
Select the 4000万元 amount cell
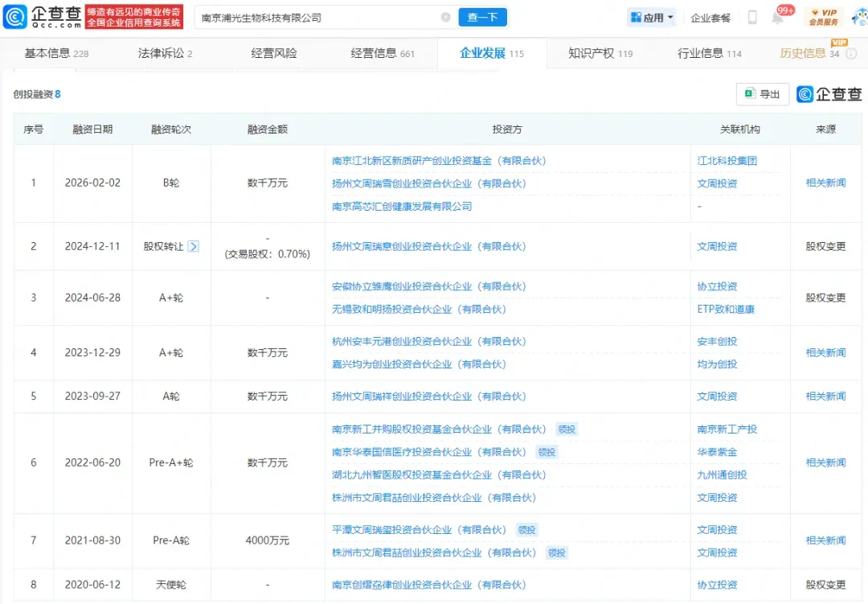tap(268, 540)
